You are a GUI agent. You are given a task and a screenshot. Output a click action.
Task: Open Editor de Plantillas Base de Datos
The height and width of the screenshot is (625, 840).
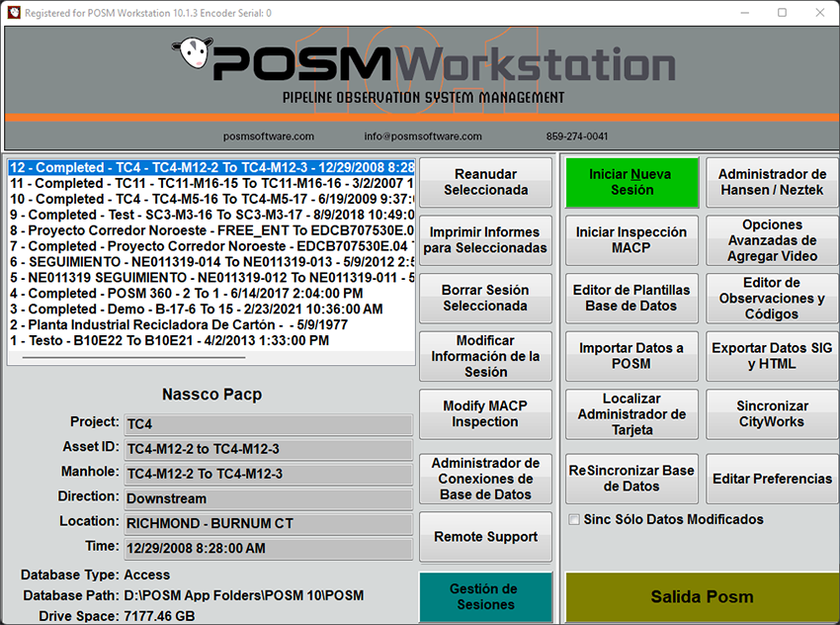click(632, 298)
